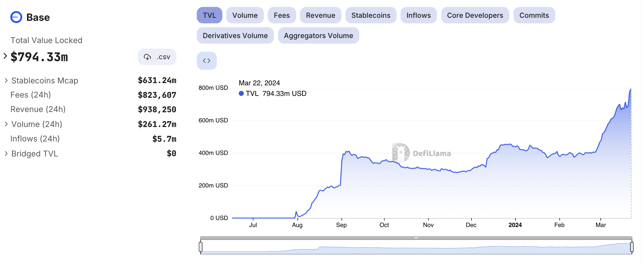Expand the Stablecoins Mcap row
Screen dimensions: 644x264
coord(6,81)
